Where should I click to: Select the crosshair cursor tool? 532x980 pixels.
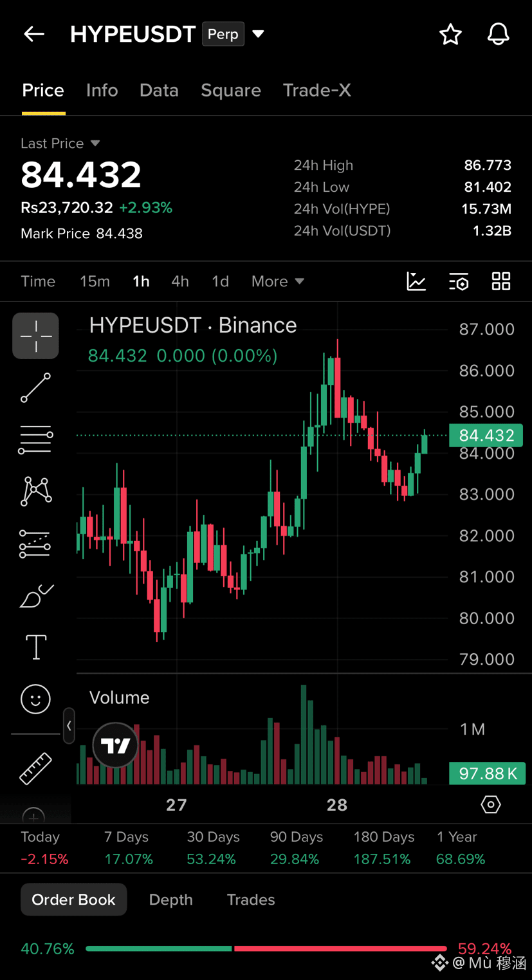coord(35,336)
